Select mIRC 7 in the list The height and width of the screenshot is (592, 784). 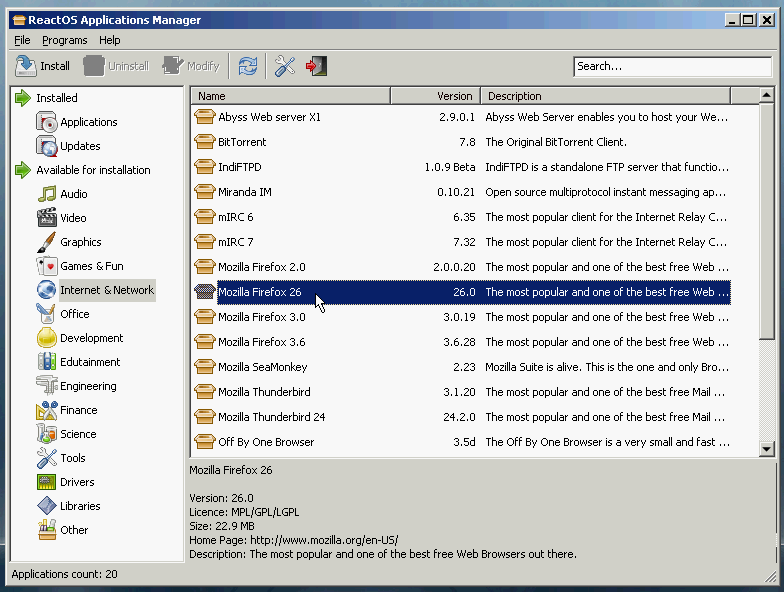coord(236,242)
